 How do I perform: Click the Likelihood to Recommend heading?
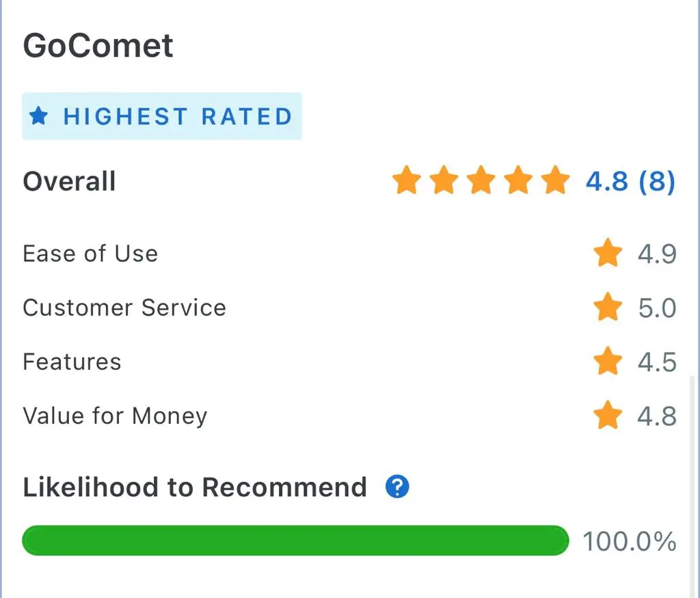195,487
